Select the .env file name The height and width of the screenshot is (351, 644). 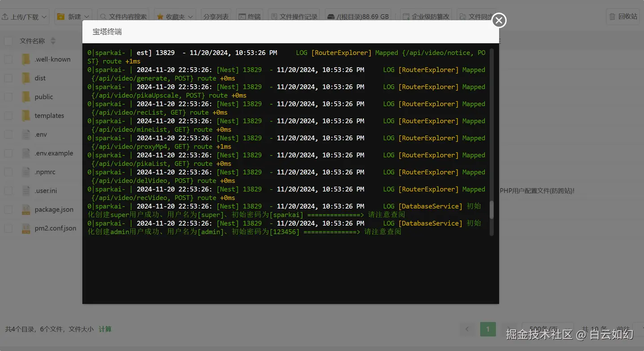(41, 134)
